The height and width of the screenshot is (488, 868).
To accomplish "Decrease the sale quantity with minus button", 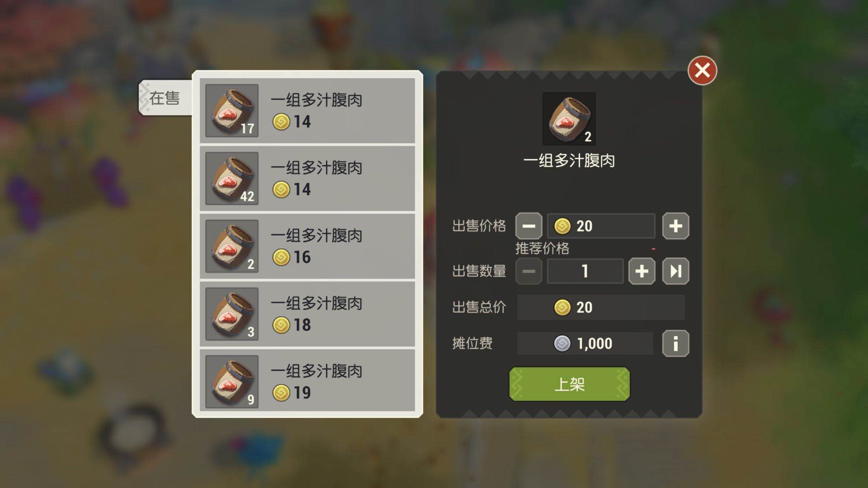I will click(528, 271).
